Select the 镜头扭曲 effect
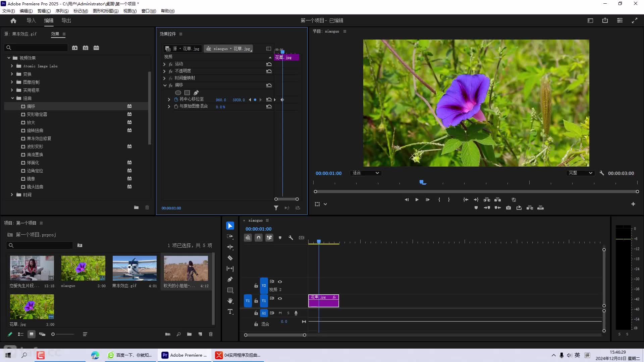Viewport: 644px width, 362px height. point(35,187)
